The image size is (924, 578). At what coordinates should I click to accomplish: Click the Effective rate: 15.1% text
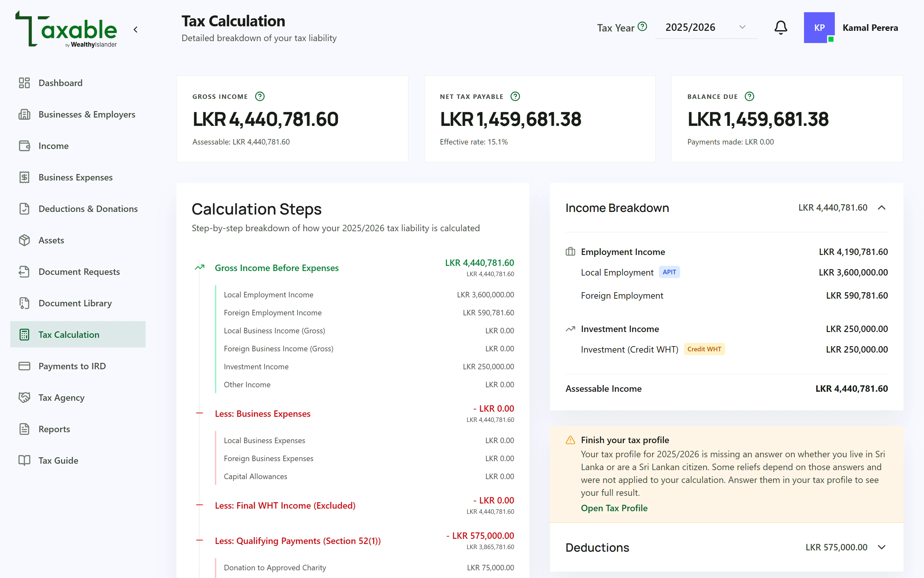tap(474, 142)
